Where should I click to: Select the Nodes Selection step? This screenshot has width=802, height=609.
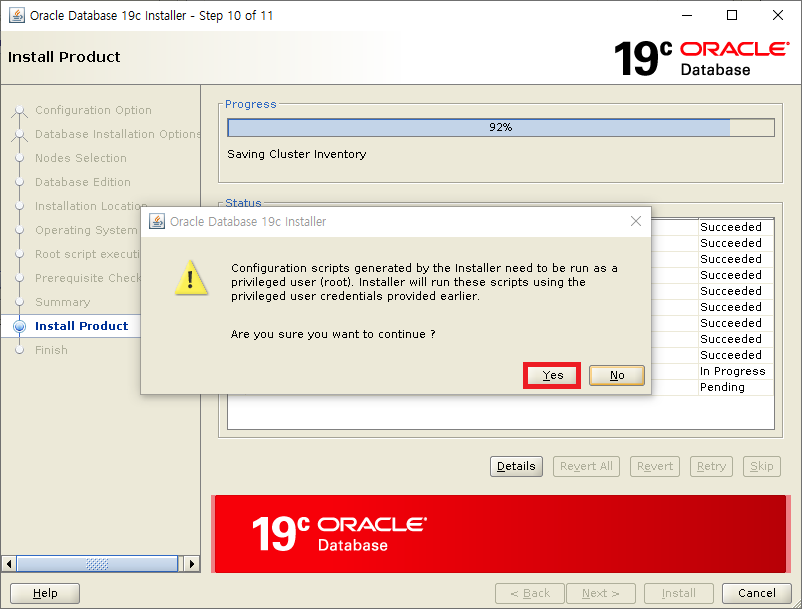point(81,158)
